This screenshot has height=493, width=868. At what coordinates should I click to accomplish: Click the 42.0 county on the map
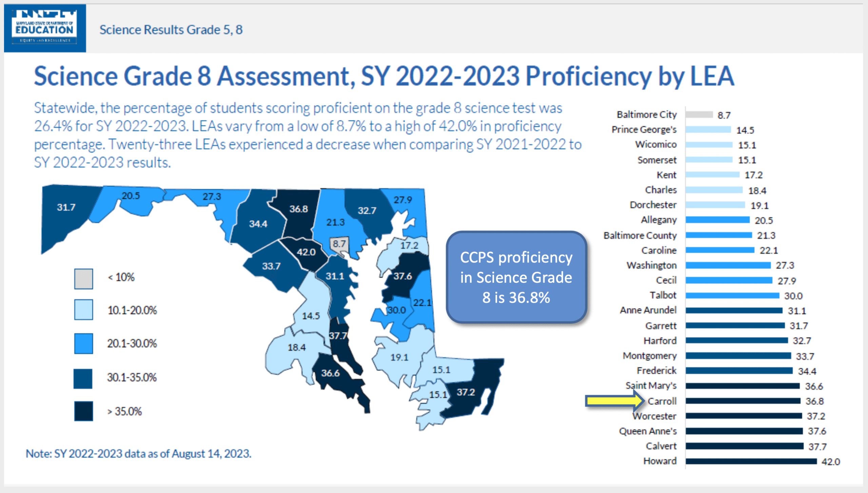[x=306, y=252]
